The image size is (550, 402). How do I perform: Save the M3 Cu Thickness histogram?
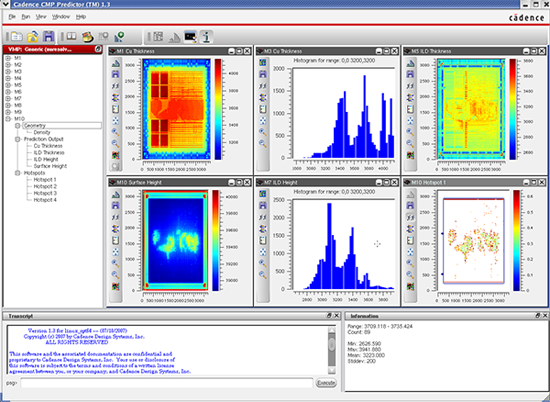coord(263,74)
